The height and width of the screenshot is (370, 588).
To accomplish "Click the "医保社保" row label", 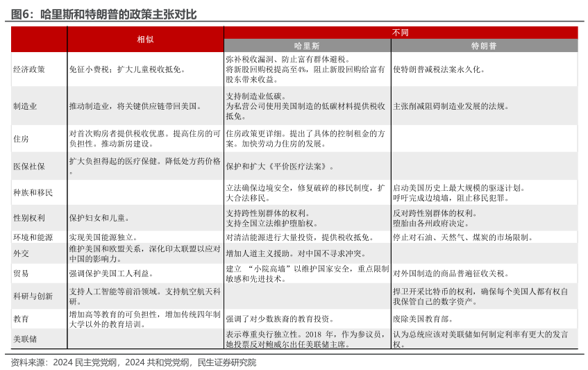I will pyautogui.click(x=28, y=167).
